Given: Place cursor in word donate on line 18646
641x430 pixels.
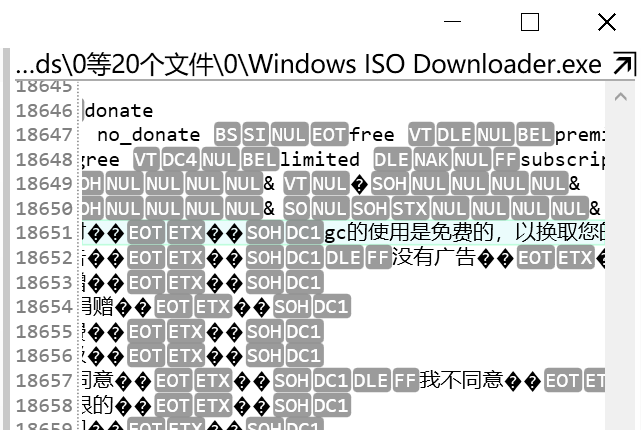Looking at the screenshot, I should tap(119, 111).
